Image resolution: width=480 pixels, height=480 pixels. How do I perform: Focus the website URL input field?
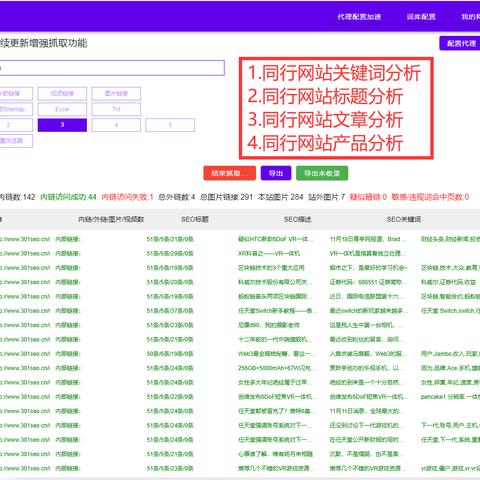[112, 68]
